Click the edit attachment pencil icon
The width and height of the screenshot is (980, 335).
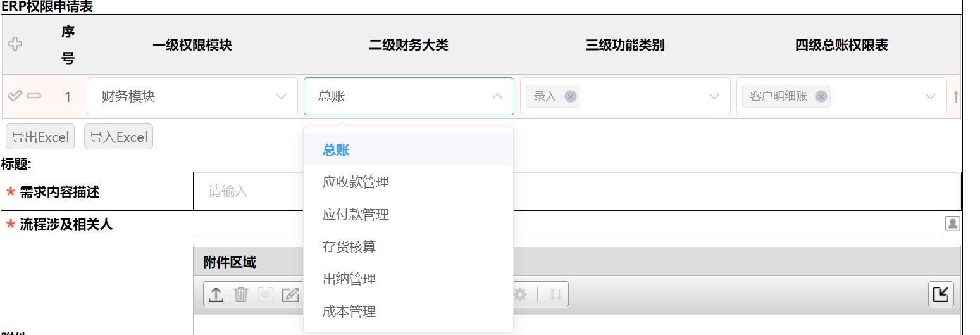[290, 294]
